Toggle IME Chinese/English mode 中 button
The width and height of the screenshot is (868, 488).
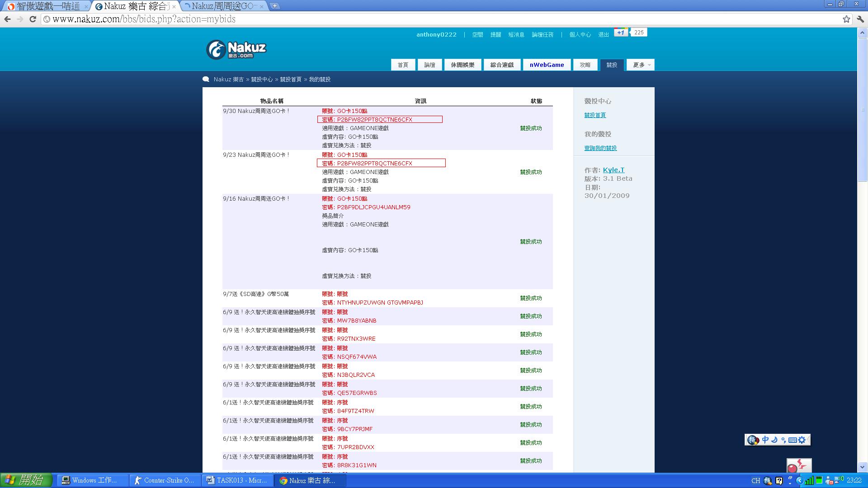[765, 440]
